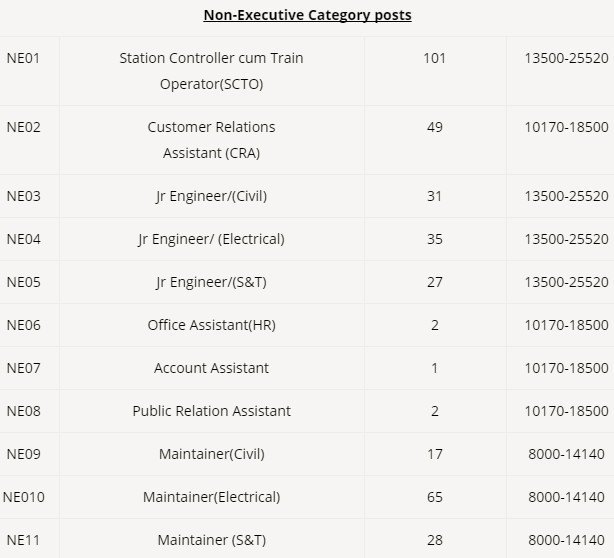This screenshot has width=614, height=558.
Task: Select the NE010 code cell
Action: pyautogui.click(x=25, y=497)
